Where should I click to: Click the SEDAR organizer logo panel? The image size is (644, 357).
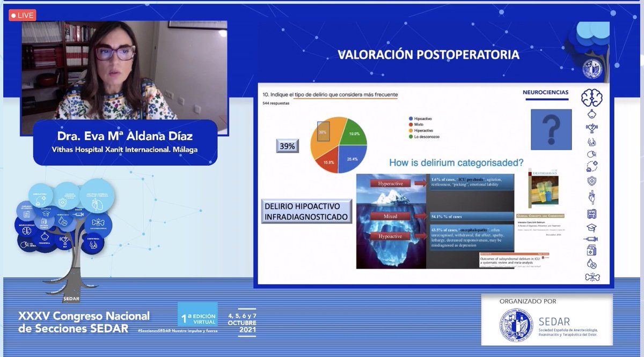tap(546, 321)
